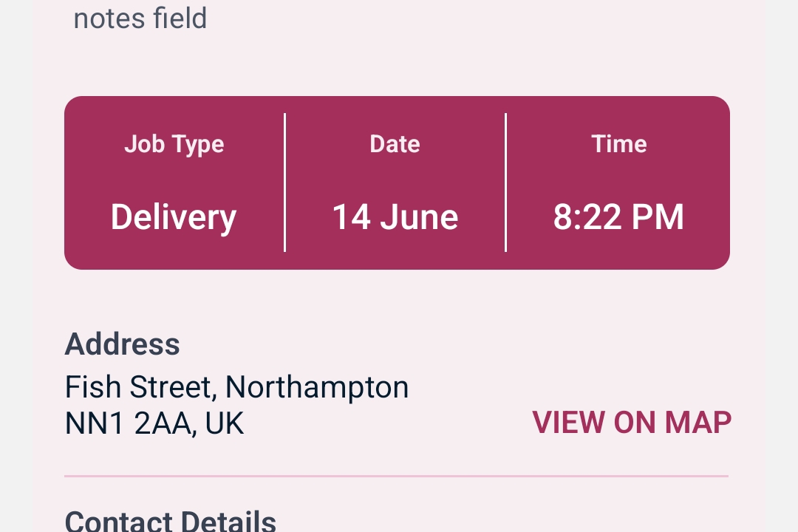Tap the 14 June date value
This screenshot has width=798, height=532.
tap(395, 217)
